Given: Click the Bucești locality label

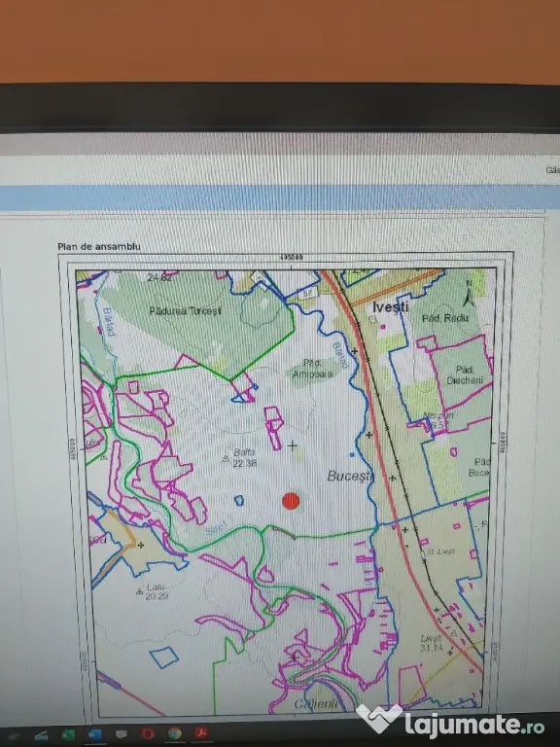Looking at the screenshot, I should [350, 476].
